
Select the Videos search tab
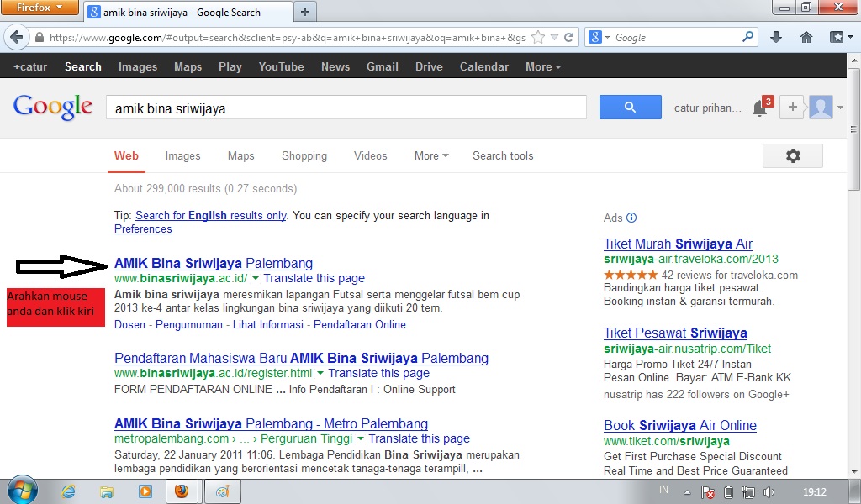(x=371, y=155)
